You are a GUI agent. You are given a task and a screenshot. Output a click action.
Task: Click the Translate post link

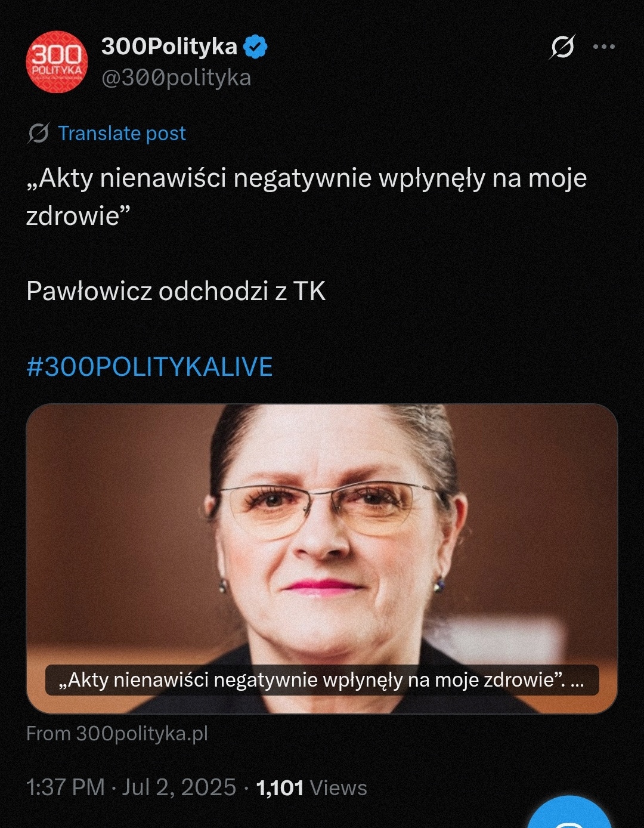(122, 133)
